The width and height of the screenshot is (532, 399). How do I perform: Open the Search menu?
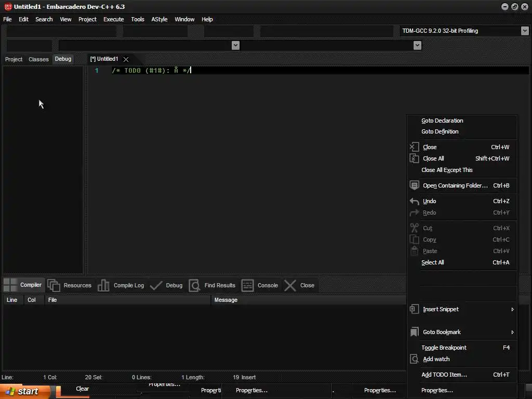44,19
